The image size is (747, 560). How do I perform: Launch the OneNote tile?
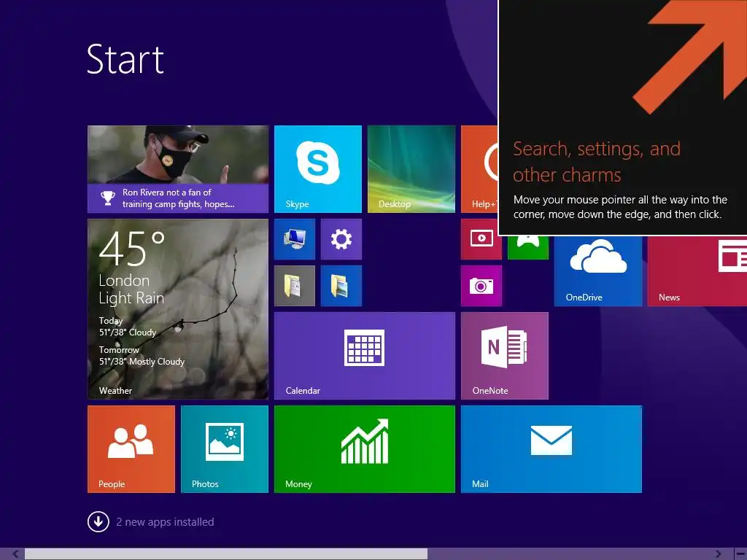505,356
